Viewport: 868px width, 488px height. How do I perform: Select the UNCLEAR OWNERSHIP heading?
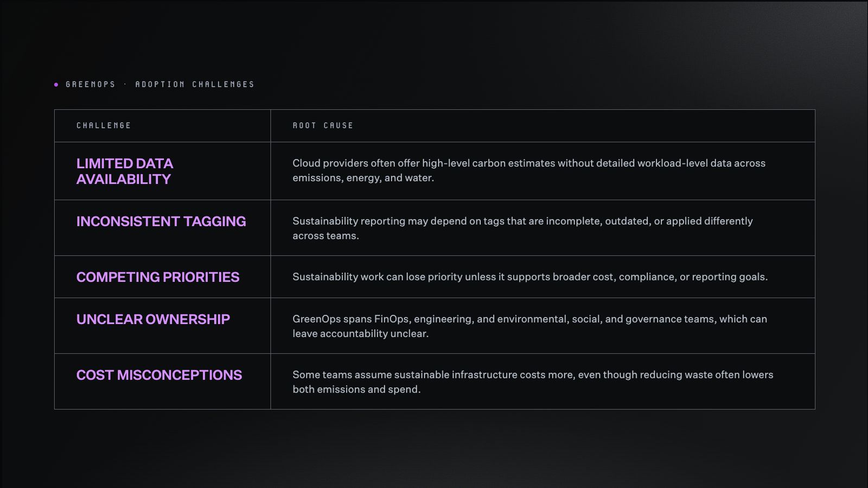click(x=153, y=319)
